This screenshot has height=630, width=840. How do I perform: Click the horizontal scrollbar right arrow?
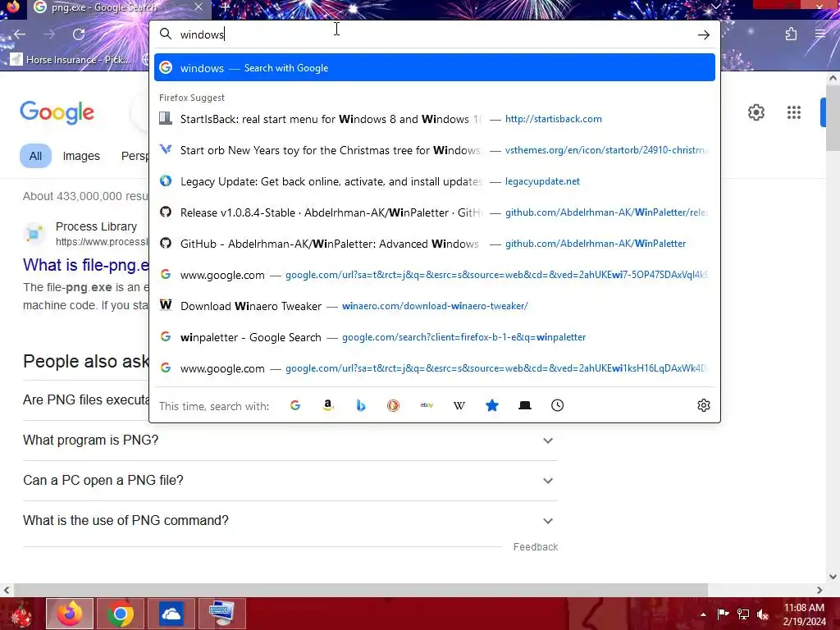point(819,591)
